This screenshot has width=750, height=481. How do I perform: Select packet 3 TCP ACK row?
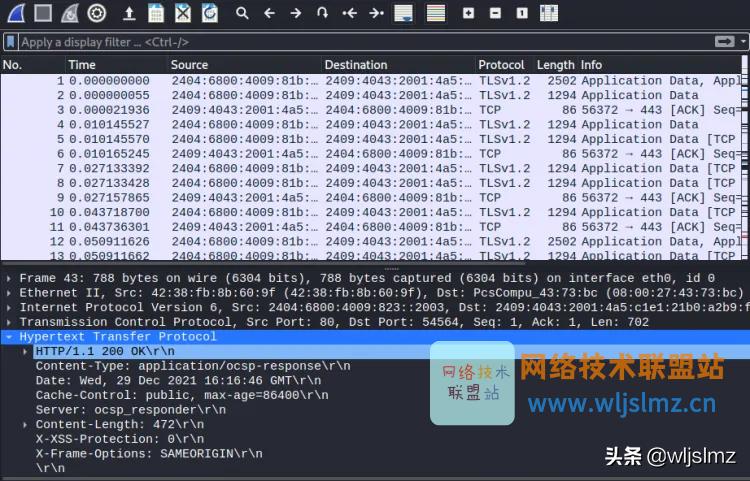(x=371, y=110)
